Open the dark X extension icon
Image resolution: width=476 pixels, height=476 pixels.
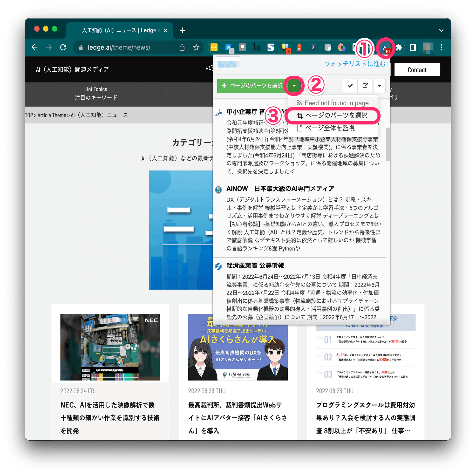tap(313, 47)
